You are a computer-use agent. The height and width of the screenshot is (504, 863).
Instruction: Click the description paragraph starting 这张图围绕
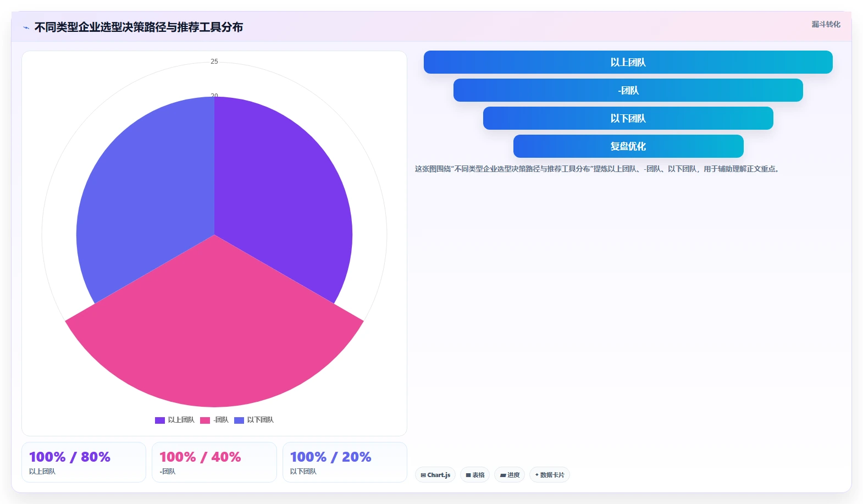598,169
